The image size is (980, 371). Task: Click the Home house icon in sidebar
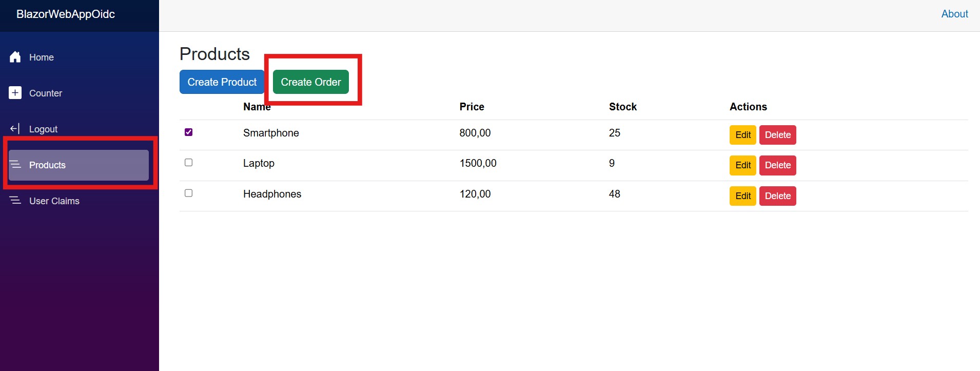click(x=15, y=57)
